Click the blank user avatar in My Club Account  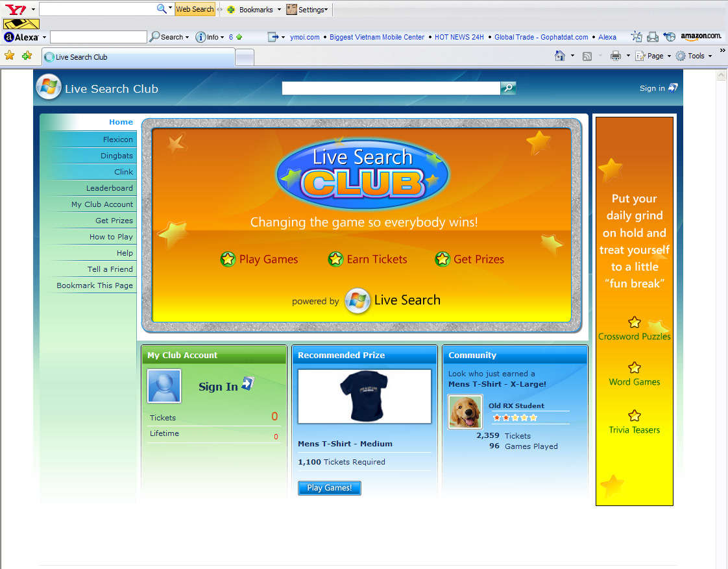[x=164, y=386]
